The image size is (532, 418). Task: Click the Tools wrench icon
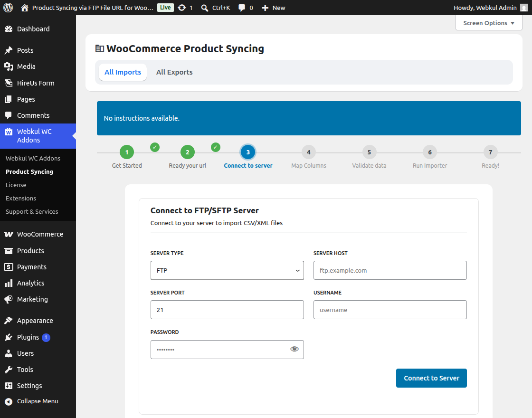coord(9,370)
